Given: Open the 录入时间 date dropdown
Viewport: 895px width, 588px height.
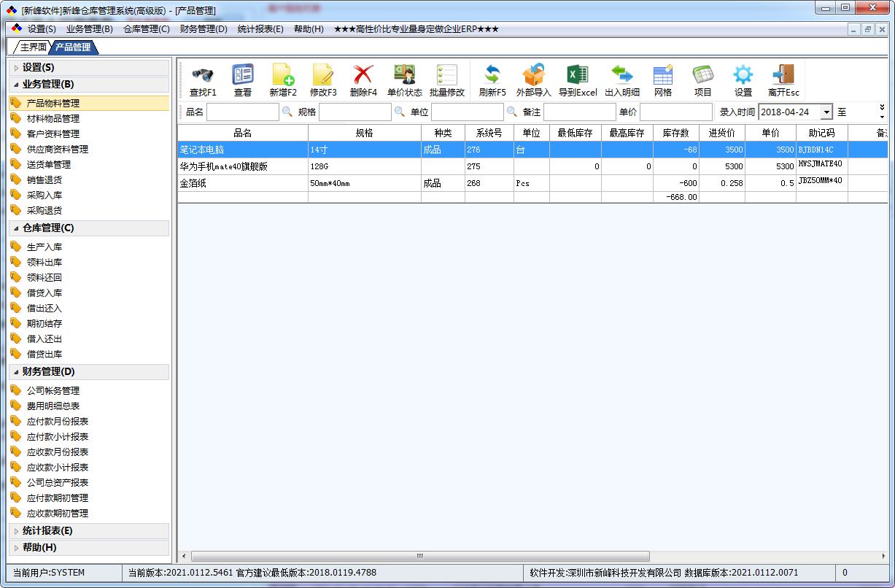Looking at the screenshot, I should tap(828, 112).
